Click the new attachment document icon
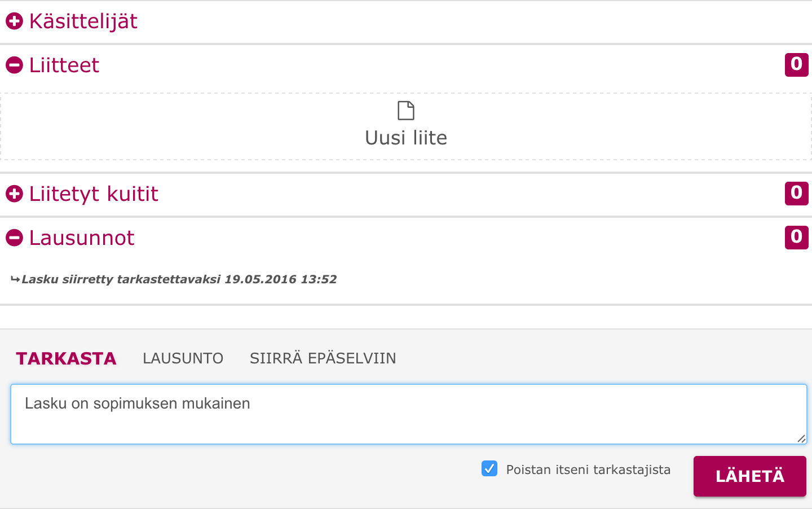The width and height of the screenshot is (812, 509). click(x=406, y=111)
